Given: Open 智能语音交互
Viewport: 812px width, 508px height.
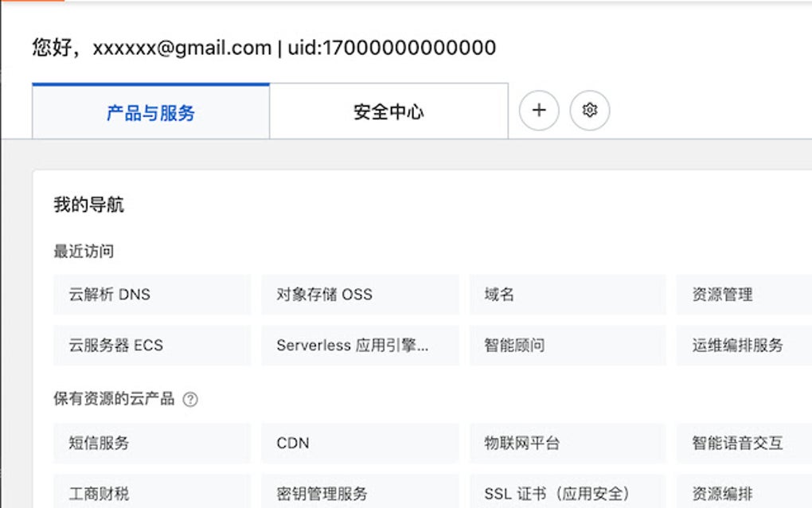Looking at the screenshot, I should 744,444.
